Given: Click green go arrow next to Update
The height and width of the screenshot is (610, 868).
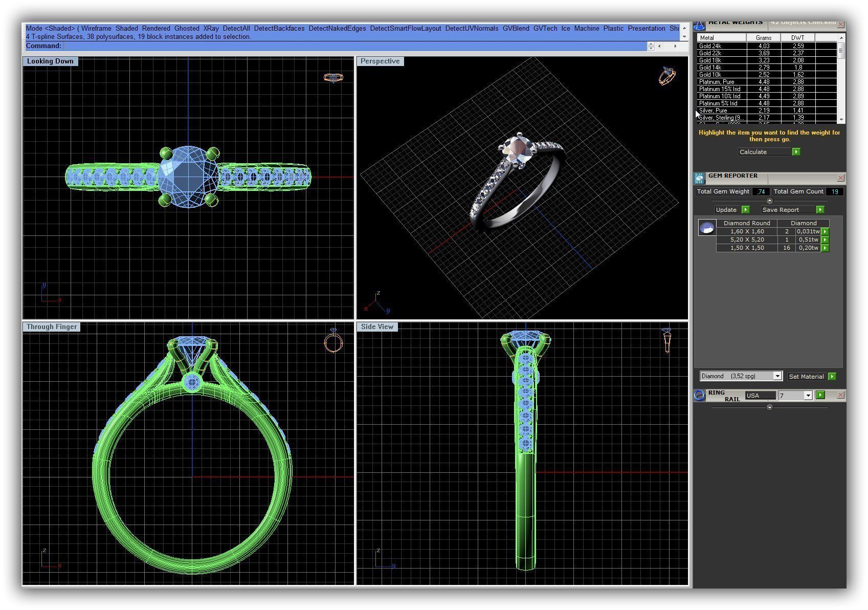Looking at the screenshot, I should [745, 210].
